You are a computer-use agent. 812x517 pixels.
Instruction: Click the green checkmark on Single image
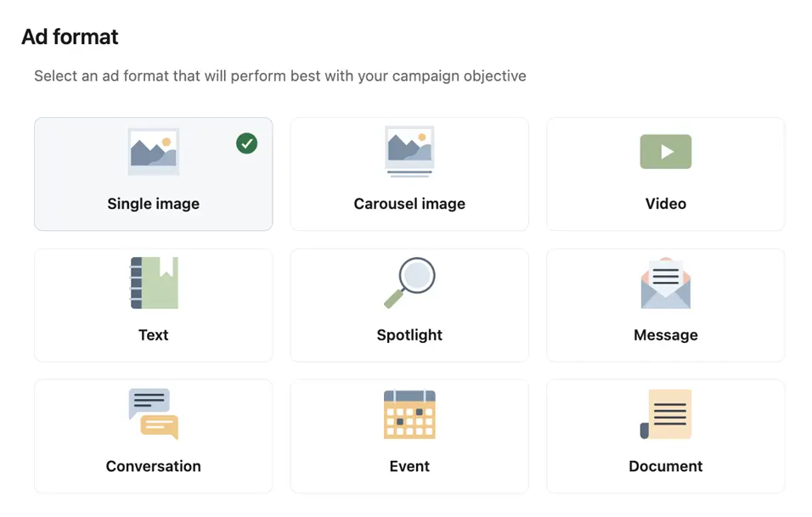point(246,143)
